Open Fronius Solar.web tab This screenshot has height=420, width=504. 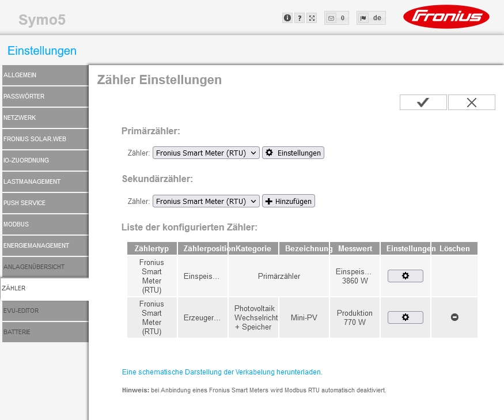46,139
